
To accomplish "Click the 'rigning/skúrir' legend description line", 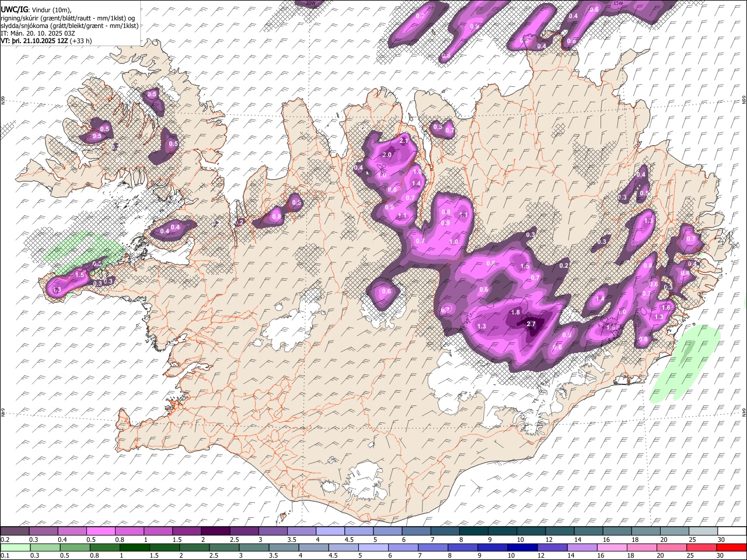I will [68, 17].
